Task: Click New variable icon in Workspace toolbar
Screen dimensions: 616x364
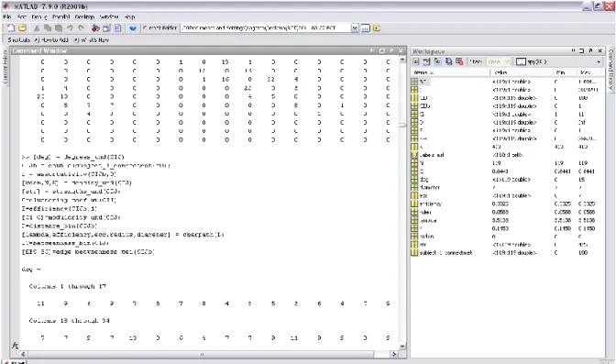Action: coord(415,61)
